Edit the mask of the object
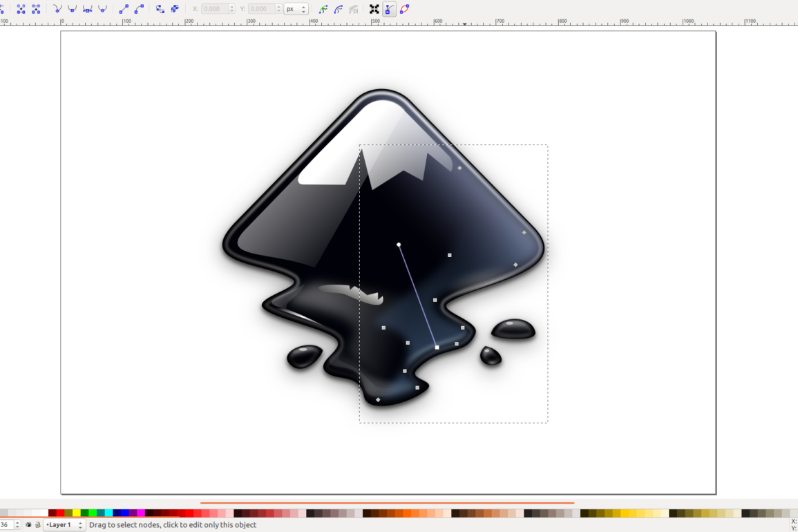The width and height of the screenshot is (798, 532). (339, 9)
